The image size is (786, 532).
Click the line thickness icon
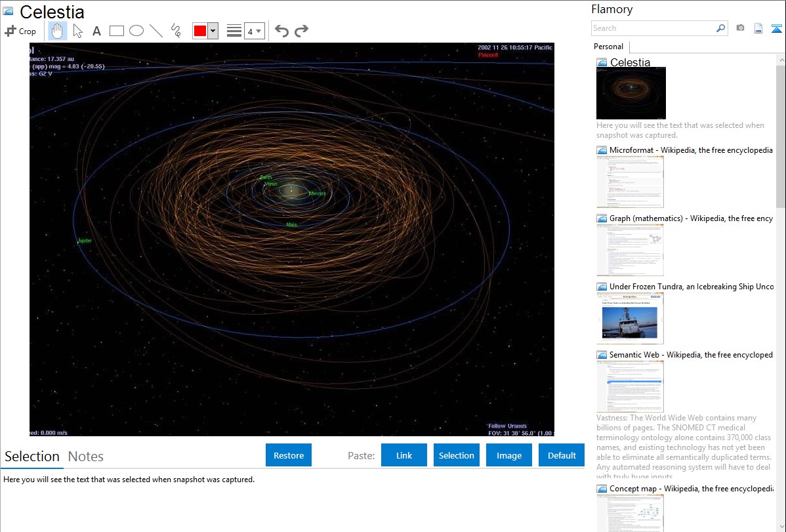234,31
